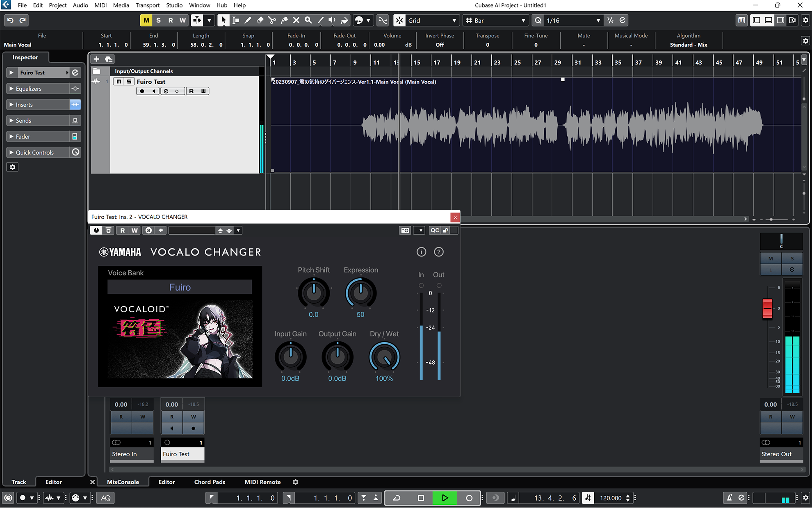Mute the Fuiro Test track
This screenshot has height=508, width=812.
tap(120, 81)
